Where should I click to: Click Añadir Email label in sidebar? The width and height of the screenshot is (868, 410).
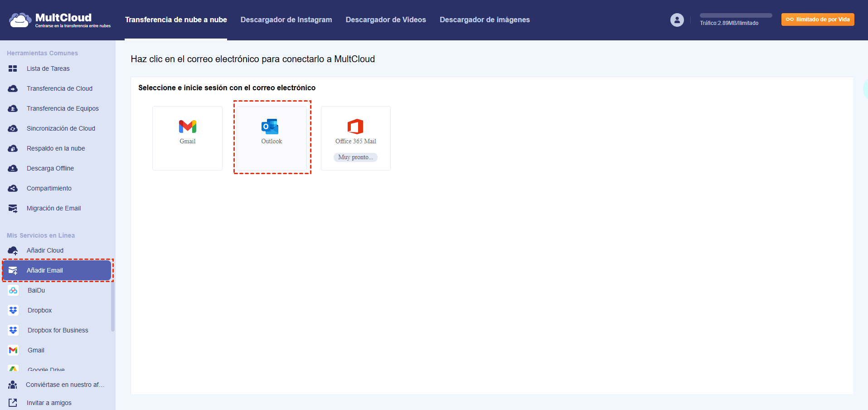point(44,270)
